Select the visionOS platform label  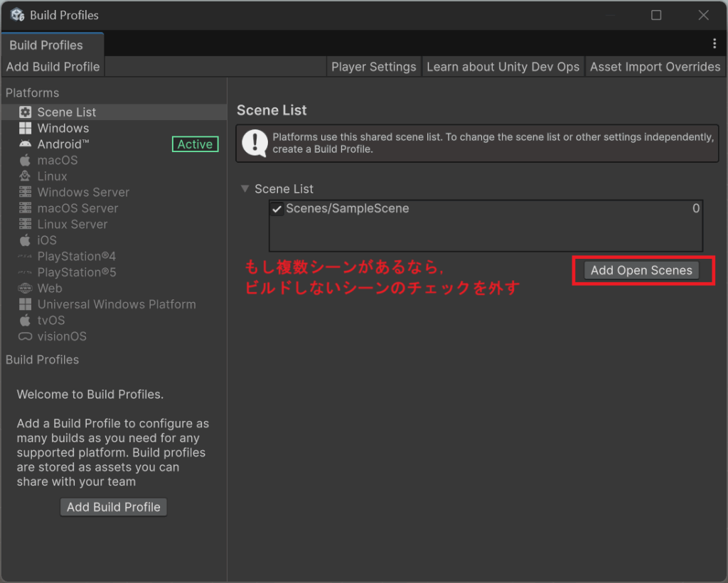coord(62,336)
